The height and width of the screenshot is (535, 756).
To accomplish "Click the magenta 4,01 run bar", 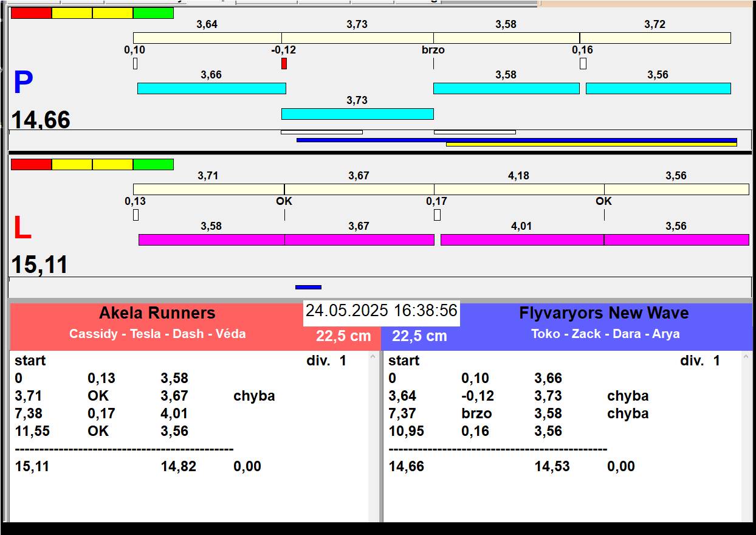I will coord(521,240).
